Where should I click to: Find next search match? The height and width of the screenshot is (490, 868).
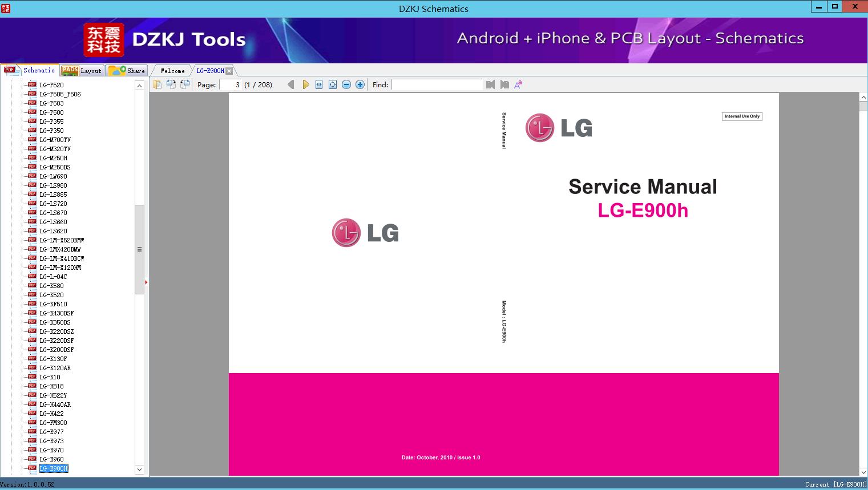tap(504, 84)
